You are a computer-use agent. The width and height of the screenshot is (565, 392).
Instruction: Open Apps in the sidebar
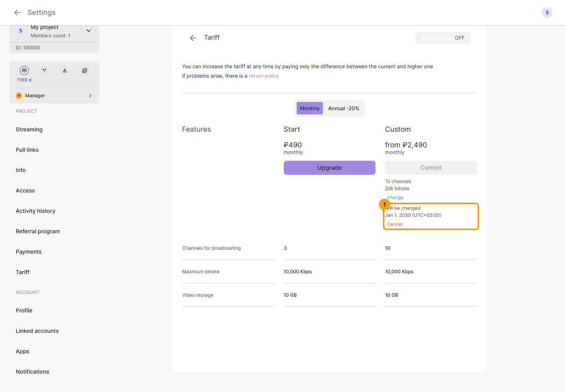22,351
